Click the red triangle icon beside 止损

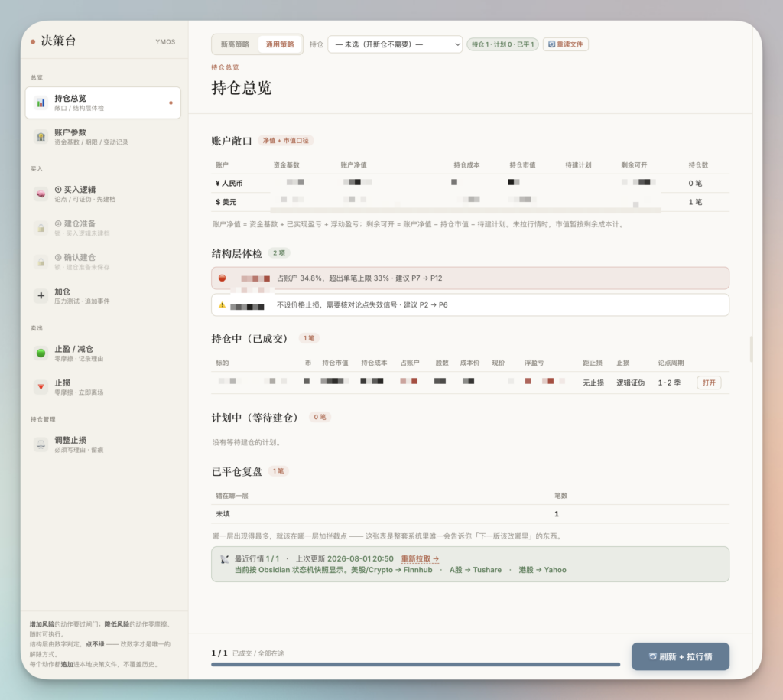click(x=41, y=387)
